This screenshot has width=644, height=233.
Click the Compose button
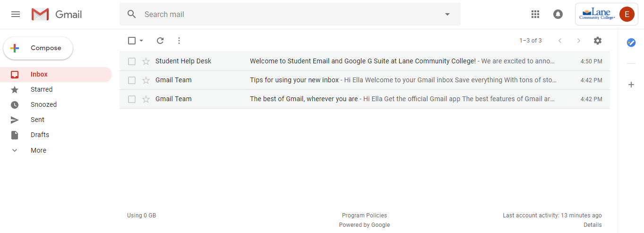coord(38,48)
